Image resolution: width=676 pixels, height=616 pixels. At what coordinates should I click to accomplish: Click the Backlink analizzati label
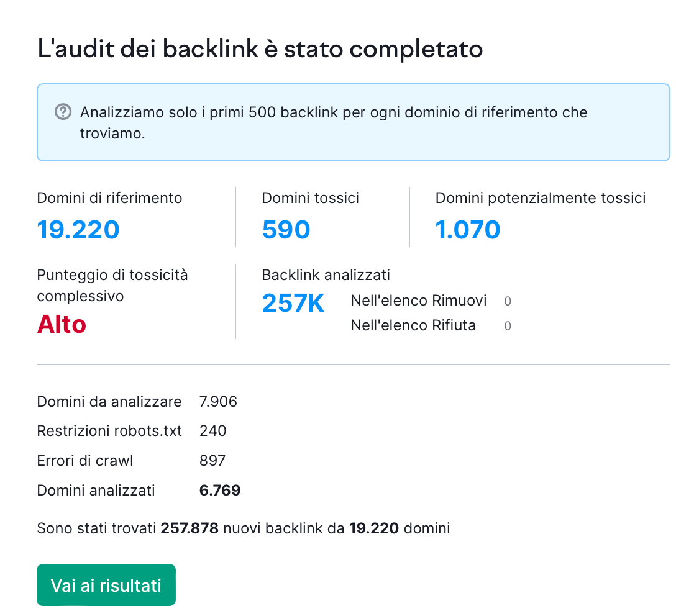[x=326, y=275]
